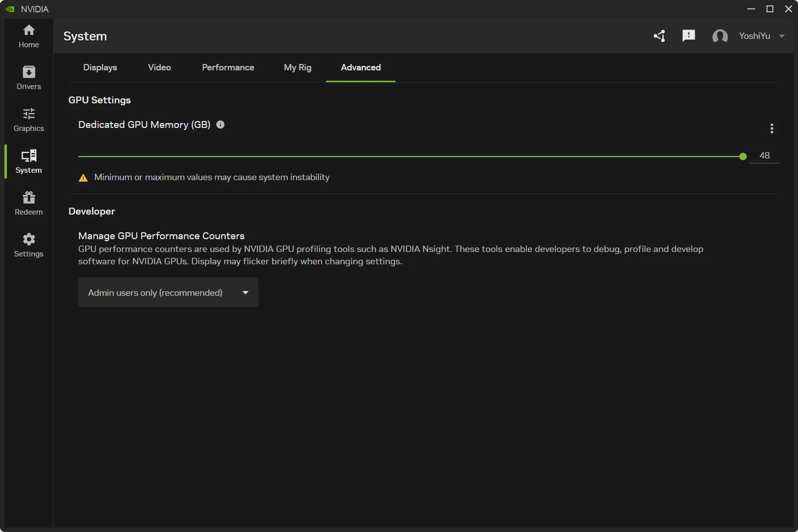
Task: Switch to the My Rig tab
Action: coord(298,67)
